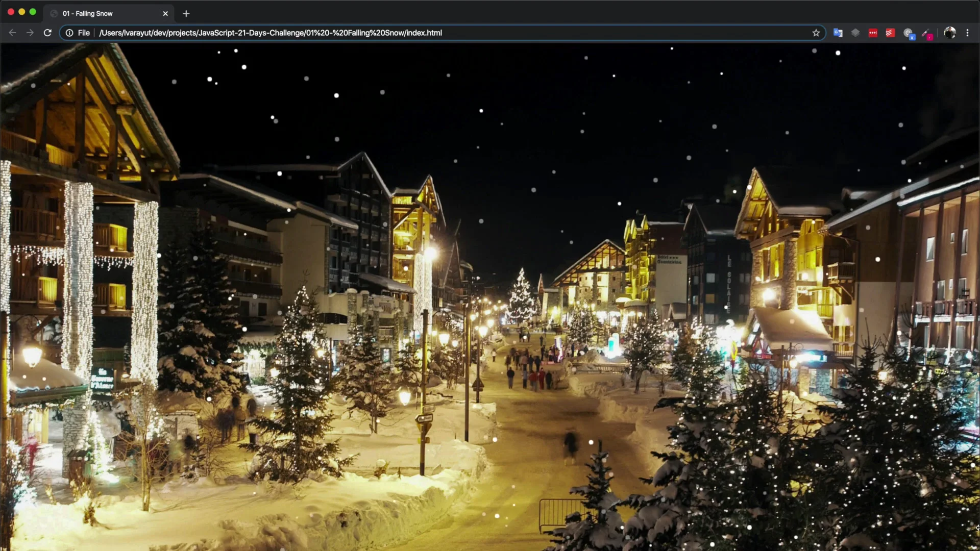Open the Google Translate extension
980x551 pixels.
coord(838,33)
